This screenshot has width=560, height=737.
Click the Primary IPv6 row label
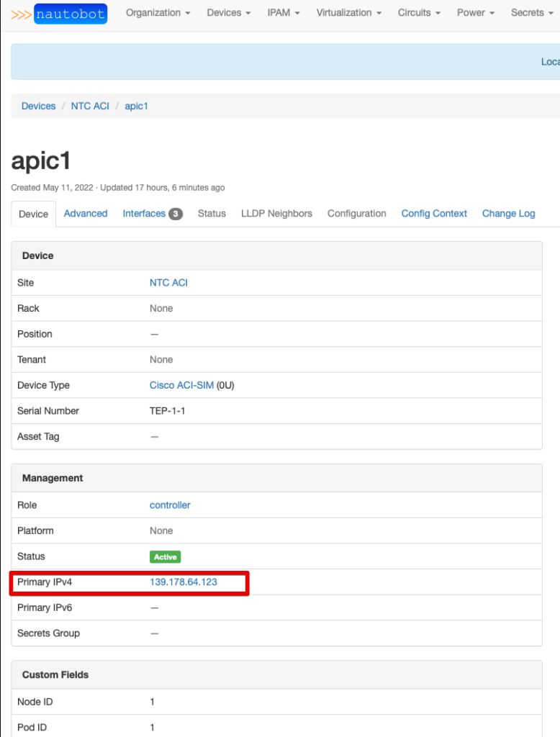click(45, 607)
